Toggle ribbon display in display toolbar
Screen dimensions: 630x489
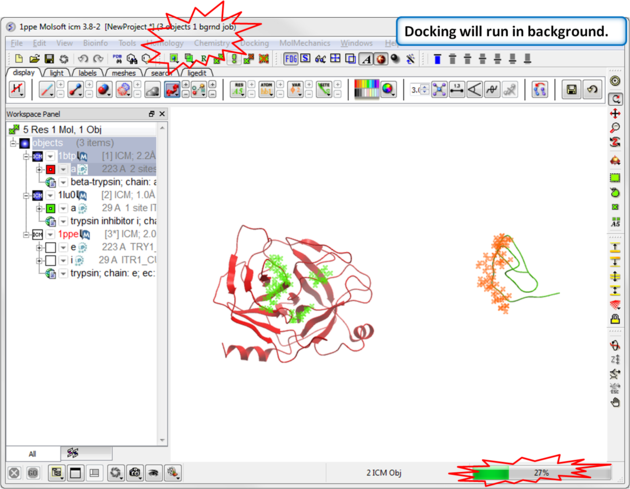(173, 90)
